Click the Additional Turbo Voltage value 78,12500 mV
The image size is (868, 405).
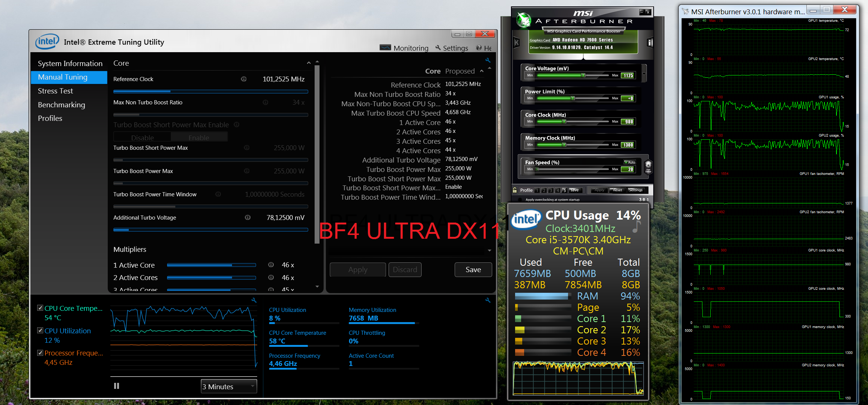(285, 218)
